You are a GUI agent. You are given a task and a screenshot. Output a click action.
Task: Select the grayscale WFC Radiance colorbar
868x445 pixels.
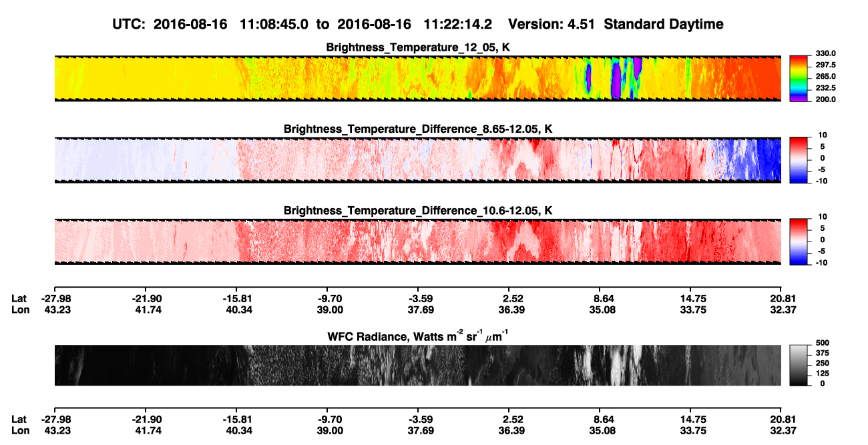(x=798, y=365)
